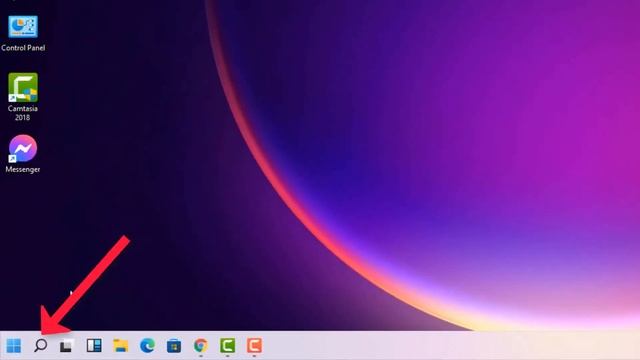Select the Camtasia 2018 desktop shortcut

pos(23,87)
